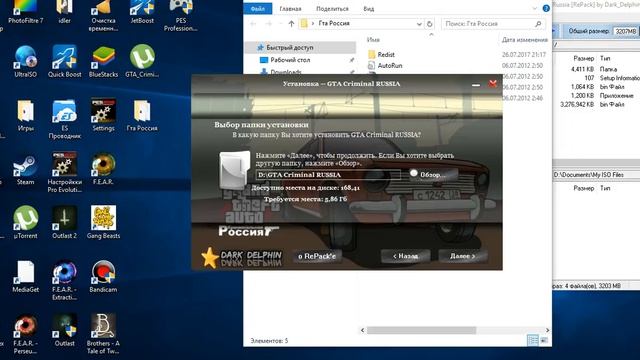Open the Outlast desktop shortcut

64,331
